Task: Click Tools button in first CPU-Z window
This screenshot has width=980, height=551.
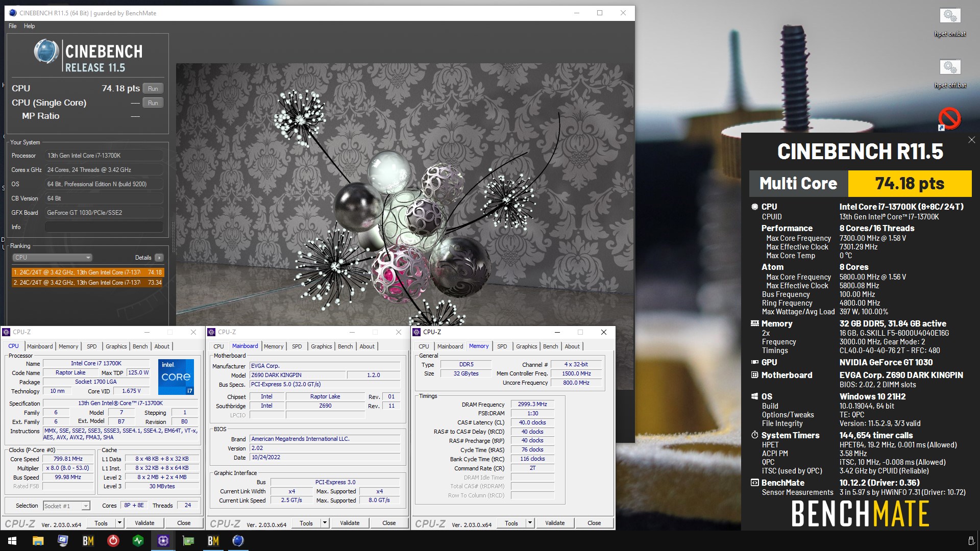Action: click(101, 523)
